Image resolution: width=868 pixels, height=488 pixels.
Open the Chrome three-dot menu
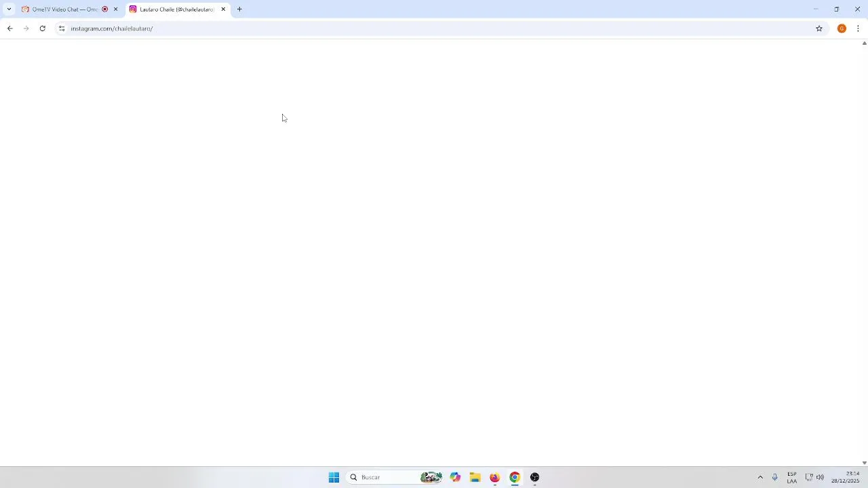858,28
